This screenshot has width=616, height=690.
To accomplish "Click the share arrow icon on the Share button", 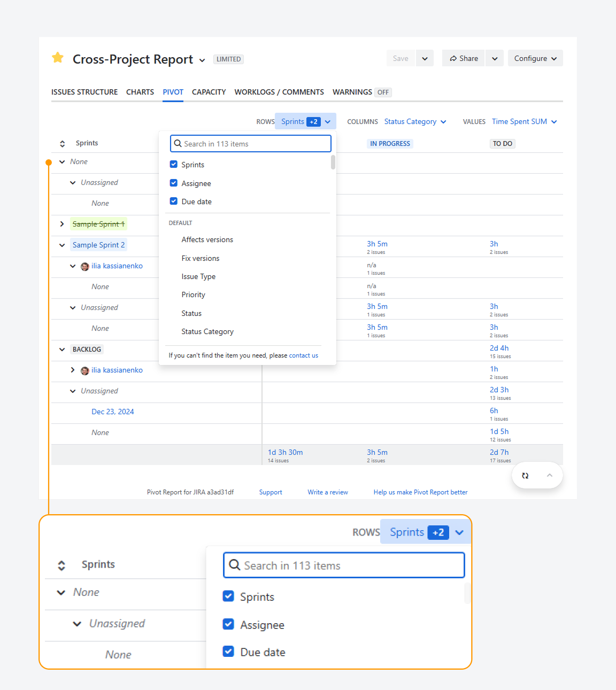I will (x=453, y=58).
